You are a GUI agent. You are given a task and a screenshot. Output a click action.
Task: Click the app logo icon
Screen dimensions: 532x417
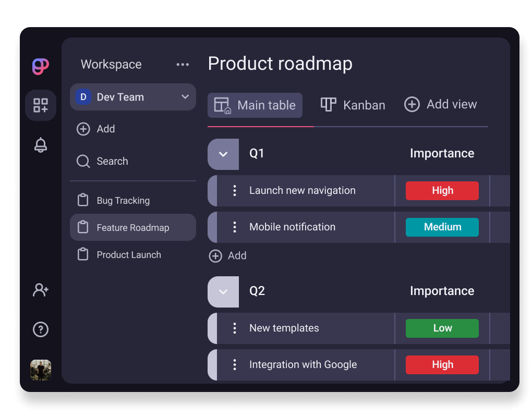coord(41,67)
